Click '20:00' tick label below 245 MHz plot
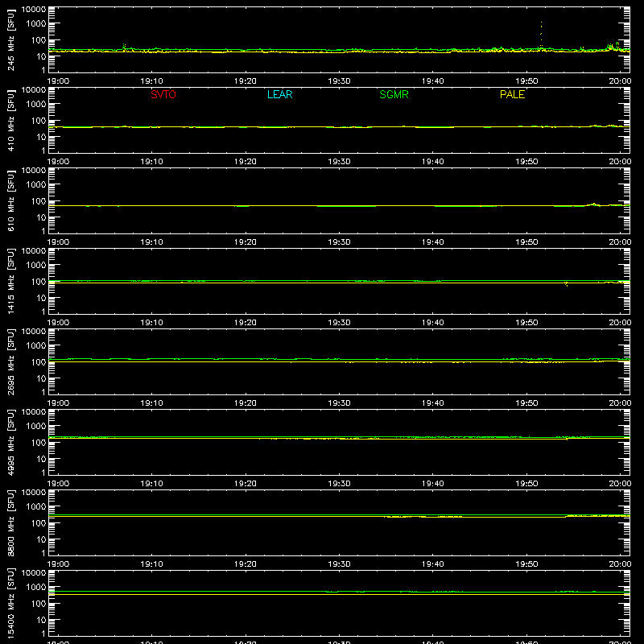Image resolution: width=644 pixels, height=644 pixels. pos(620,81)
